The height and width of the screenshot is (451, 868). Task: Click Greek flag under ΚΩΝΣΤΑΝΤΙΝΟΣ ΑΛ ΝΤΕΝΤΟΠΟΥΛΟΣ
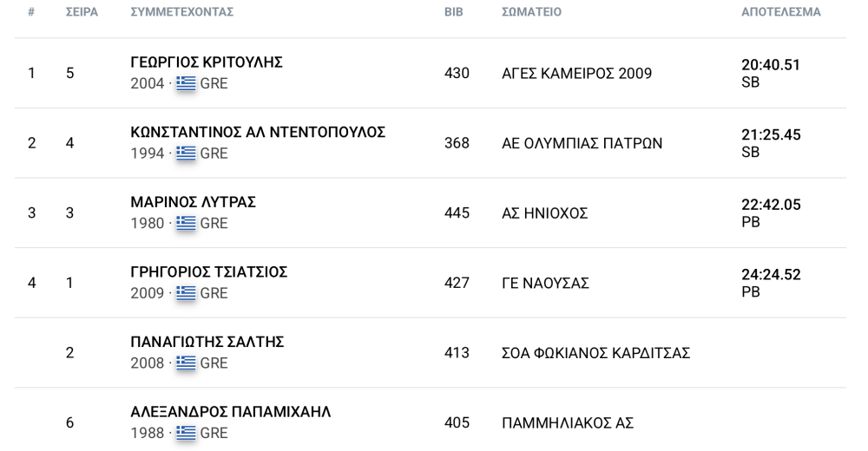(x=186, y=153)
